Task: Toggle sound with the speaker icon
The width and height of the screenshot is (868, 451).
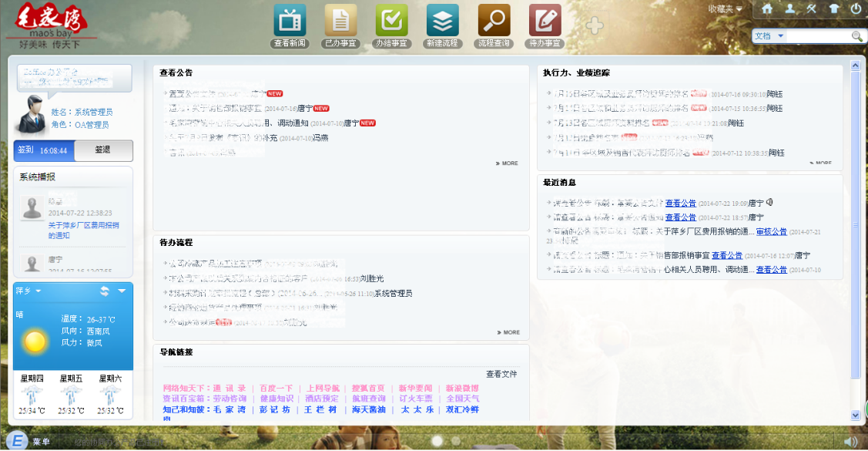Action: 850,441
